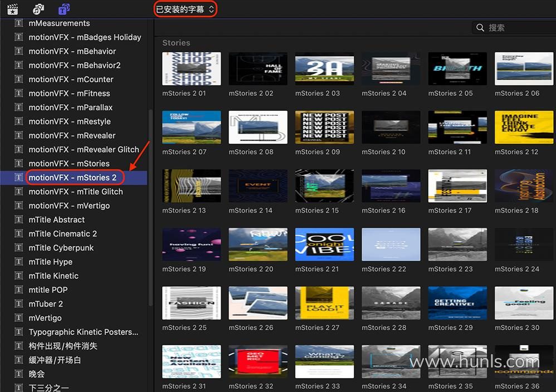
Task: Open the 已安装的字幕 pop-up menu
Action: click(185, 9)
